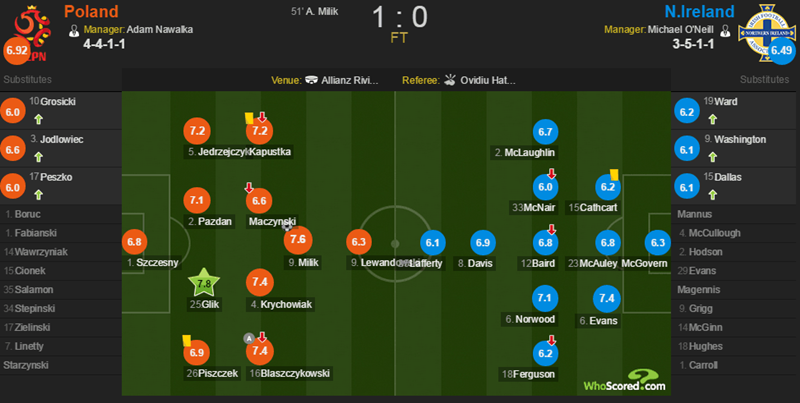Click the assist icon on Blaszczykowski
The height and width of the screenshot is (403, 800).
[x=247, y=338]
